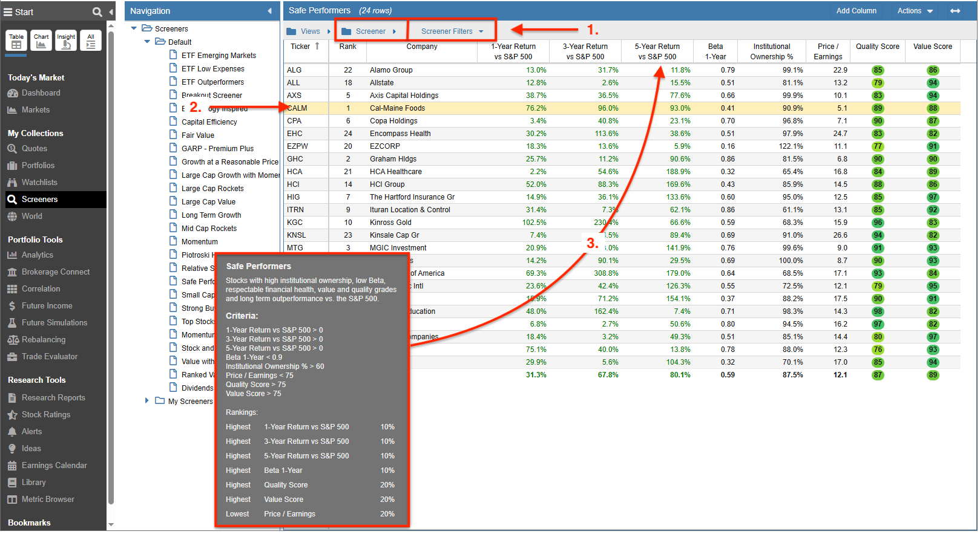Screen dimensions: 980x534
Task: Sort by Value Score column header
Action: (932, 51)
